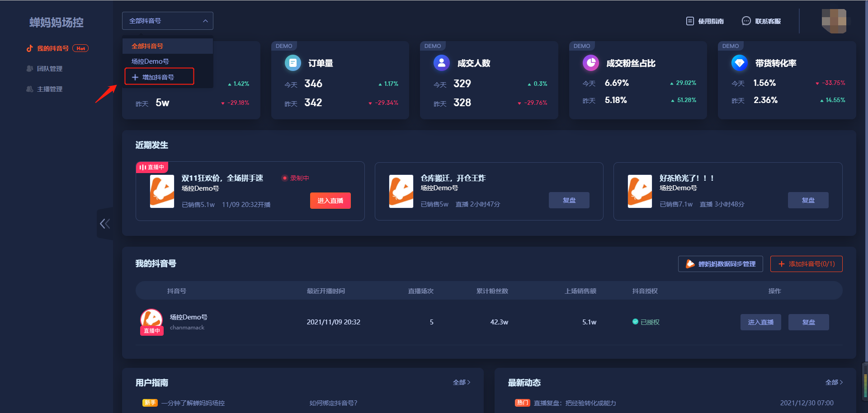Click the 新手 tag in 用户指南

(x=150, y=403)
